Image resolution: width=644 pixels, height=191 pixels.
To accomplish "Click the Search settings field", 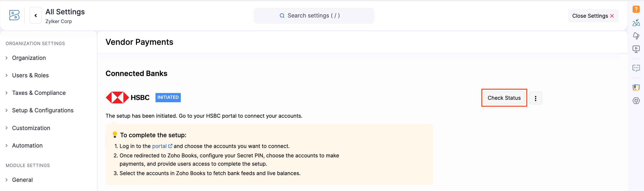I will (313, 15).
